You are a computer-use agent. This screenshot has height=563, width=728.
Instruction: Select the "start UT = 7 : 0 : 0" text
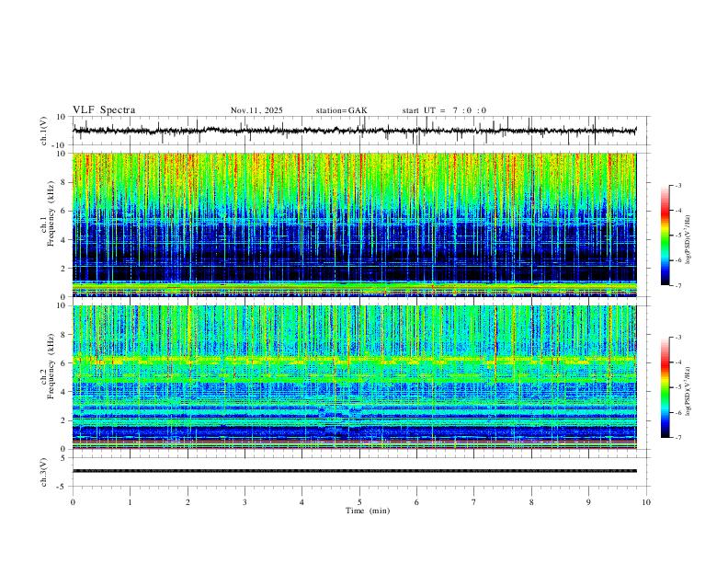pyautogui.click(x=444, y=110)
